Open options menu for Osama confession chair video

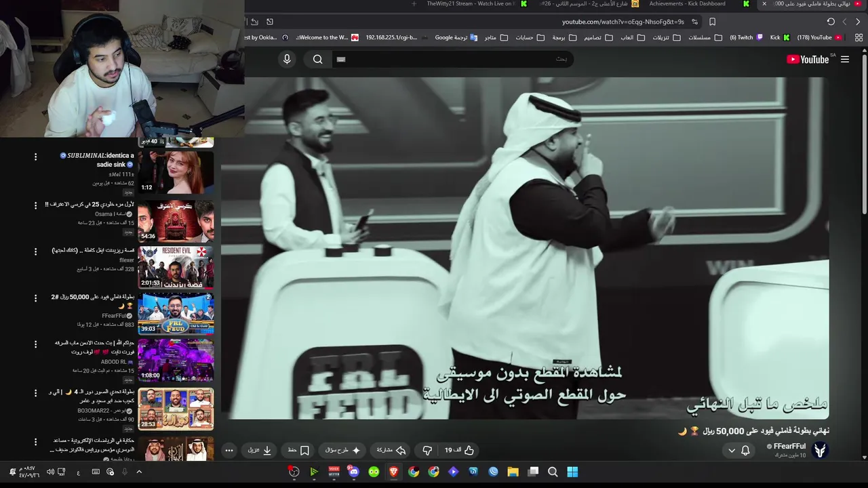coord(35,205)
